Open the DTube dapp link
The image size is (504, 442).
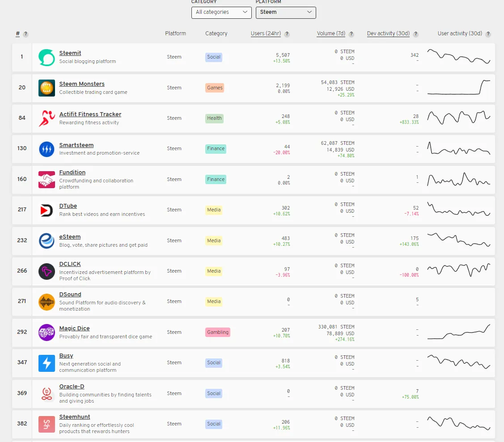click(68, 206)
